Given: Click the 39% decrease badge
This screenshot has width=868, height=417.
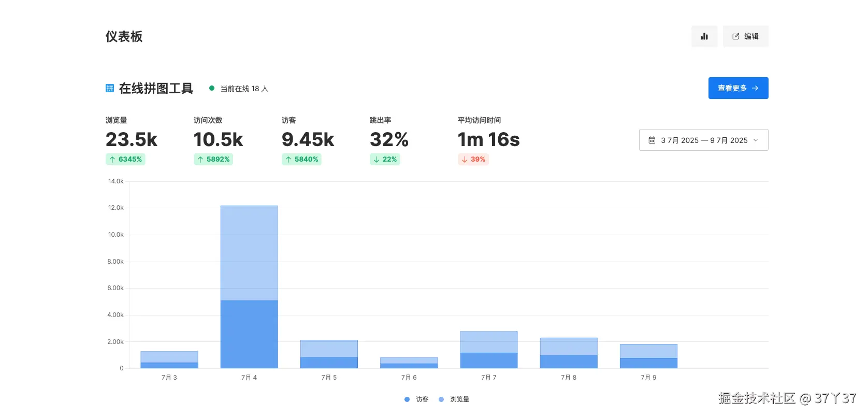Looking at the screenshot, I should point(473,160).
